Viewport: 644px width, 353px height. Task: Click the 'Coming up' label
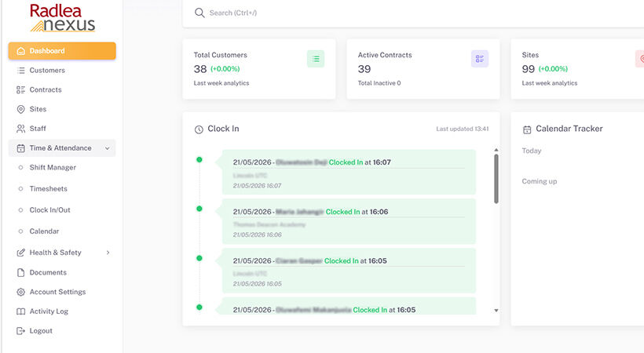[x=540, y=181]
